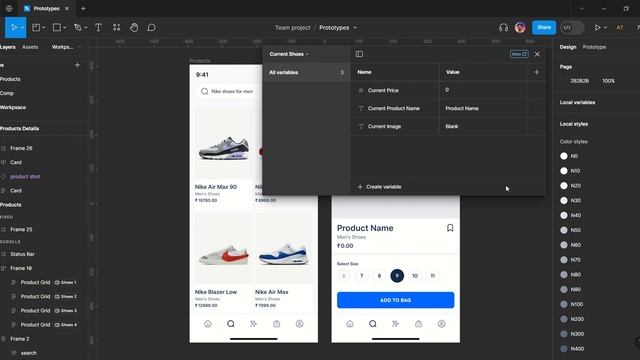Click the page background color 2B2B2B
This screenshot has height=360, width=640.
(x=579, y=81)
